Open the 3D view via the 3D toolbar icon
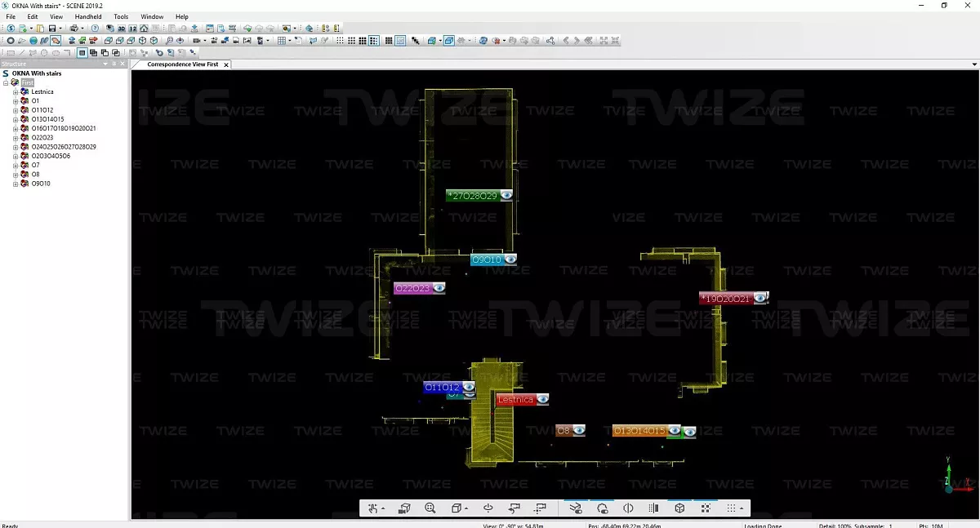The image size is (980, 528). click(x=121, y=29)
